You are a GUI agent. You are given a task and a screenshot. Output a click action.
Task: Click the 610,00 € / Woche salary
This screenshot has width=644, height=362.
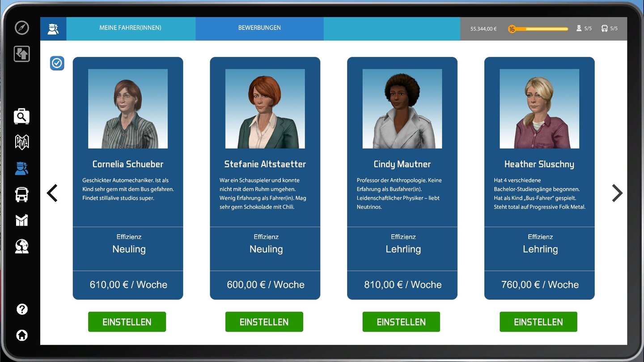coord(128,285)
